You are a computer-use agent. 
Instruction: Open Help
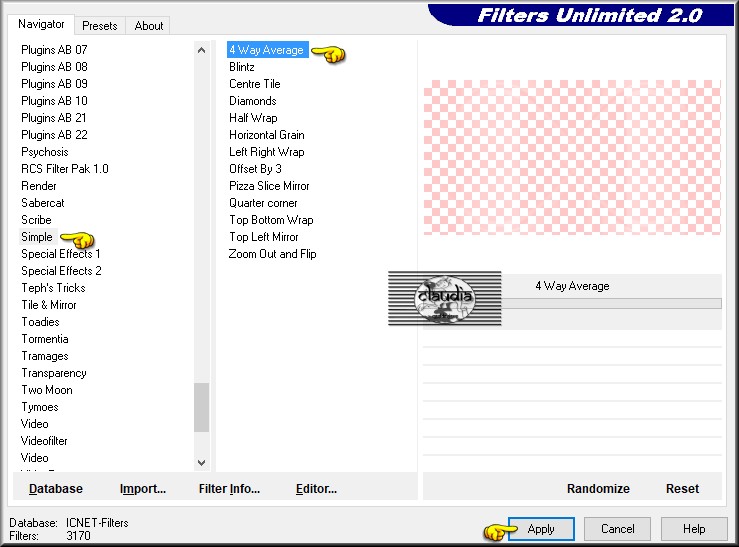point(694,529)
